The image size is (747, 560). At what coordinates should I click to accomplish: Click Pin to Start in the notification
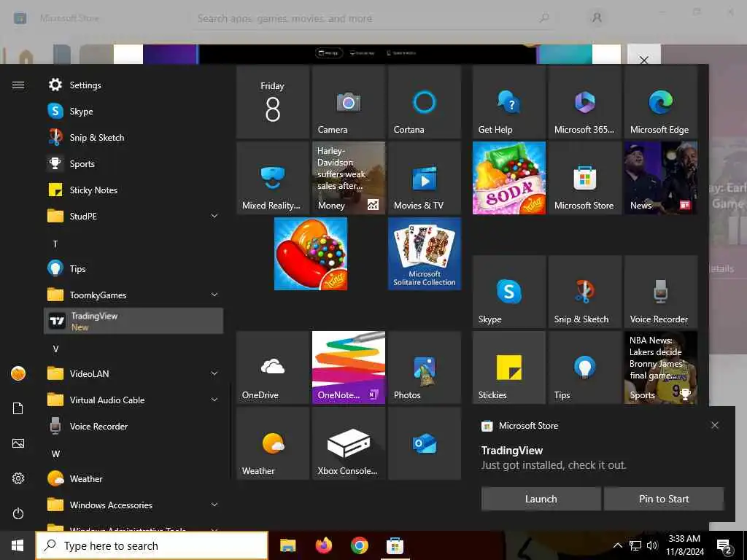coord(664,499)
